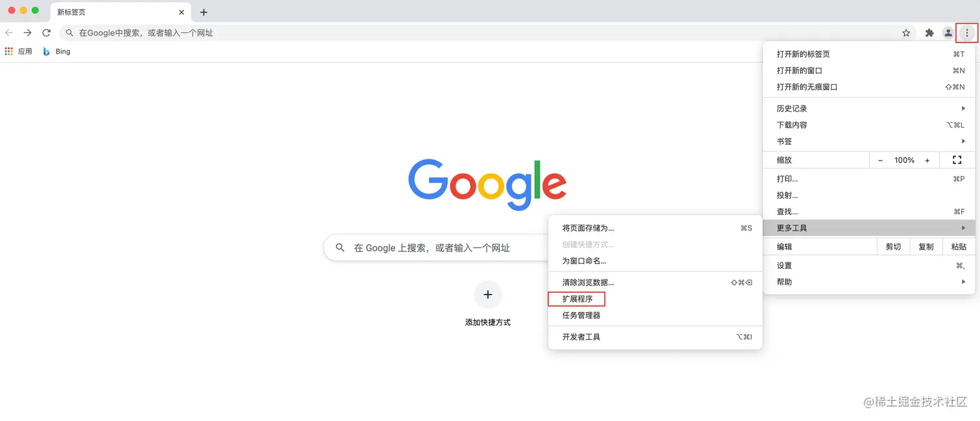Open the Bing bookmark
This screenshot has width=980, height=421.
(56, 51)
